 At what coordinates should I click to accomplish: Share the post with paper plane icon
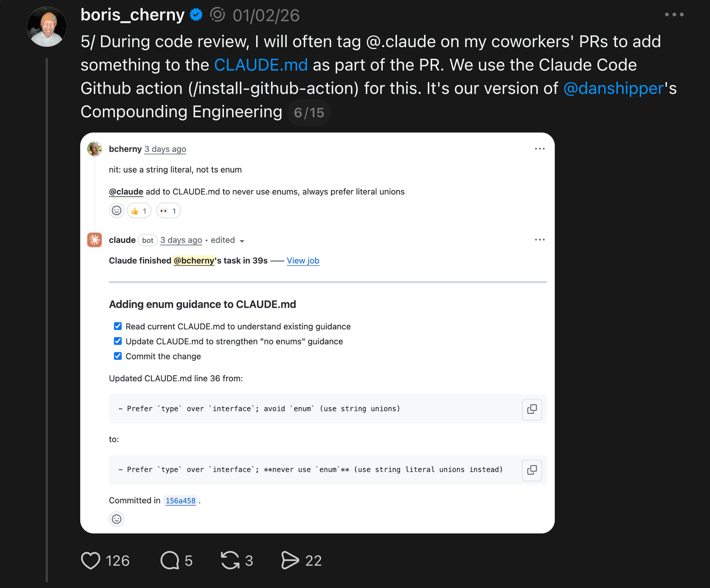pyautogui.click(x=290, y=560)
